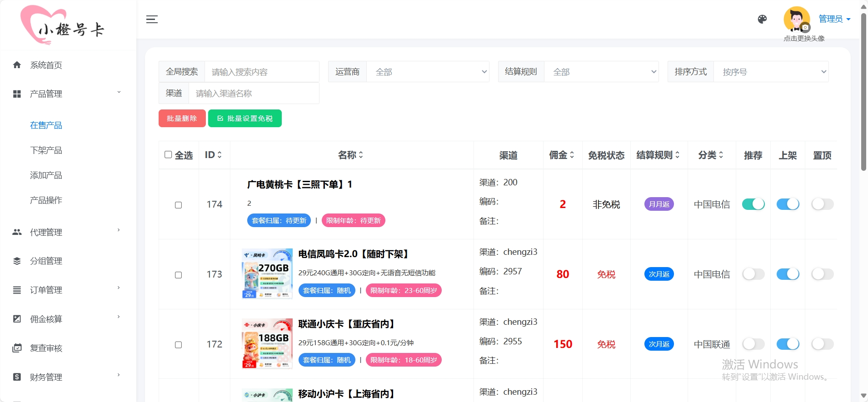Sort by 结算规则 column arrows
Screen dimensions: 868x402
point(677,155)
